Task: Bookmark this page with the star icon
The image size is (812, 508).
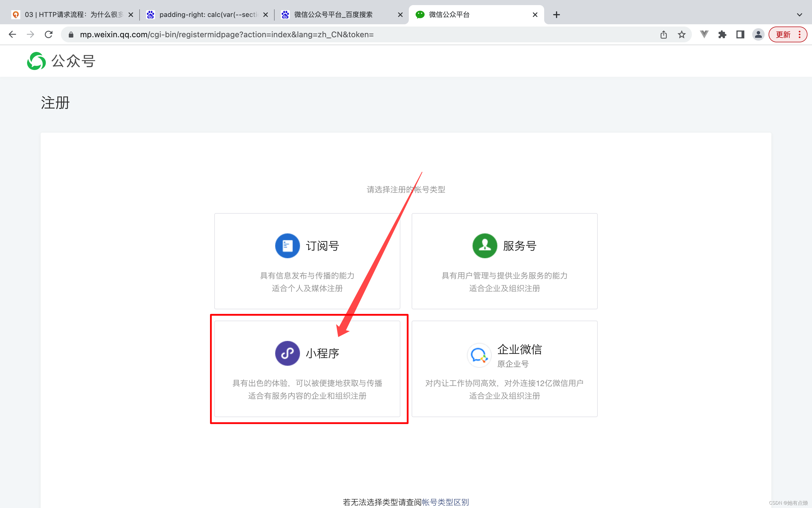Action: (x=681, y=35)
